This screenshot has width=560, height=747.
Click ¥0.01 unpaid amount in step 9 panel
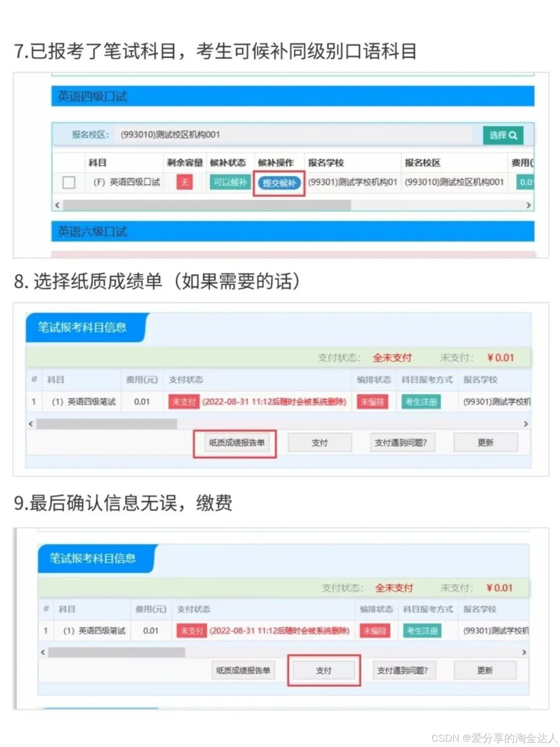coord(500,588)
